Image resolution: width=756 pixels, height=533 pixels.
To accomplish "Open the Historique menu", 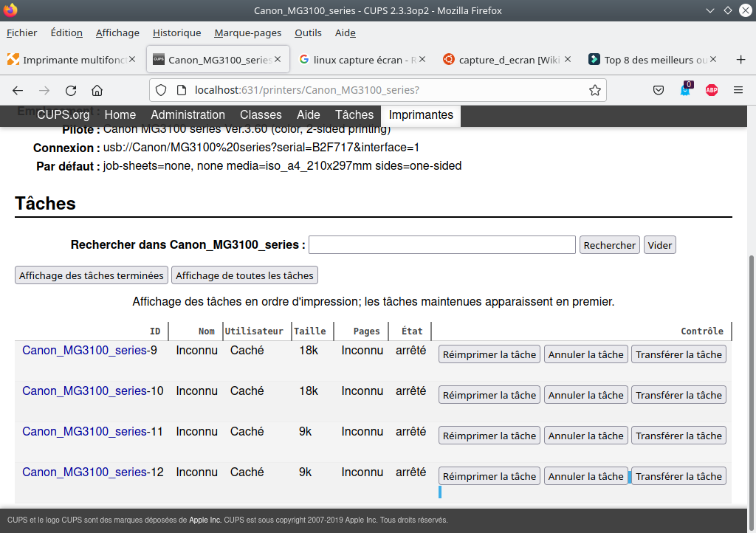I will (x=176, y=32).
